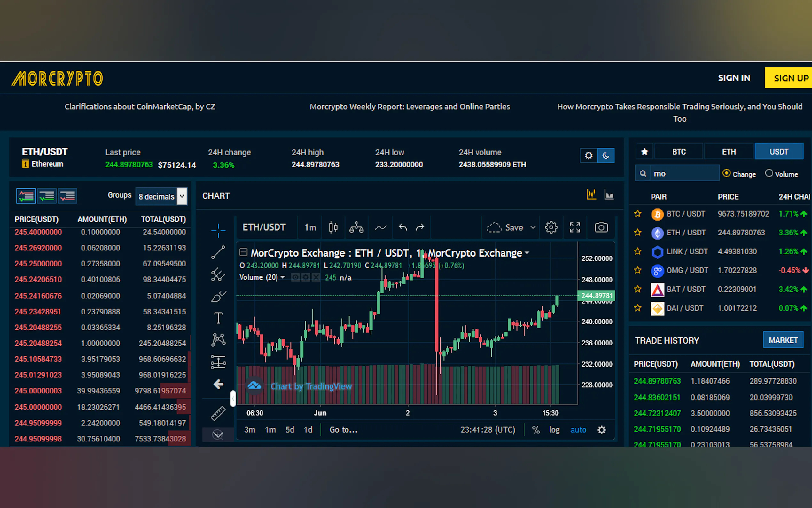
Task: Open the 8 decimals Groups dropdown
Action: coord(161,196)
